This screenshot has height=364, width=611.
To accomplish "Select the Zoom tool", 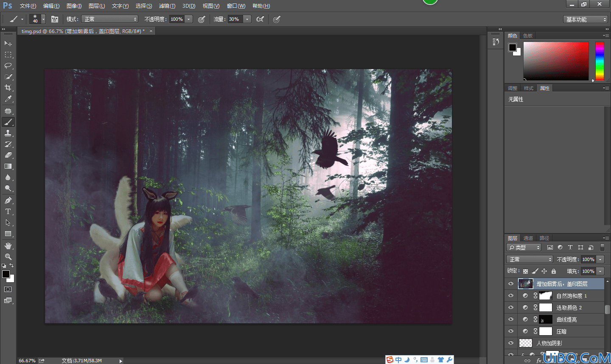I will [x=8, y=257].
